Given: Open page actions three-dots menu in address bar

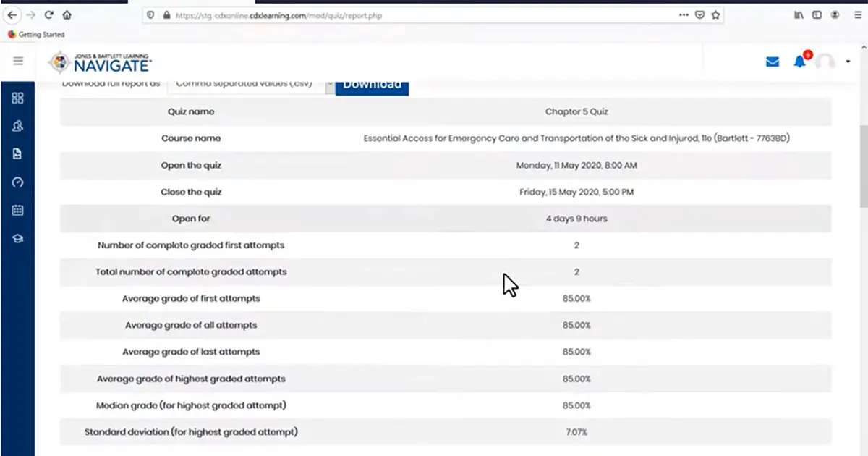Looking at the screenshot, I should tap(684, 14).
